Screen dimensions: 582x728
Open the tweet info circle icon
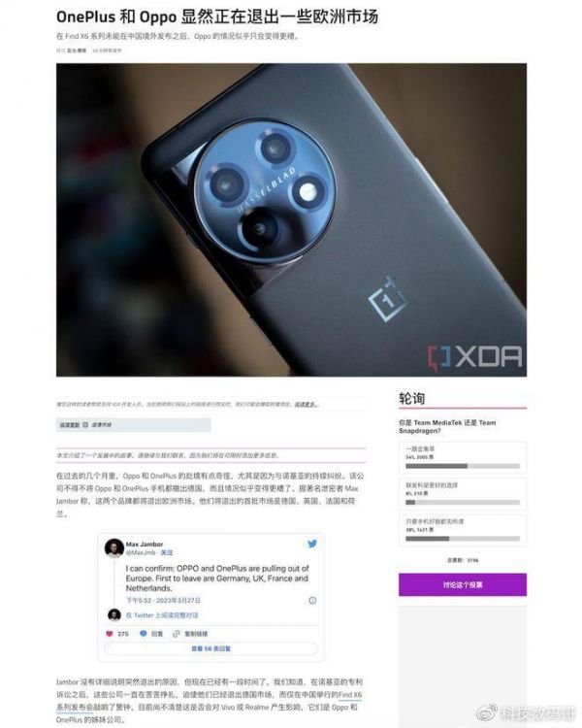pos(312,600)
